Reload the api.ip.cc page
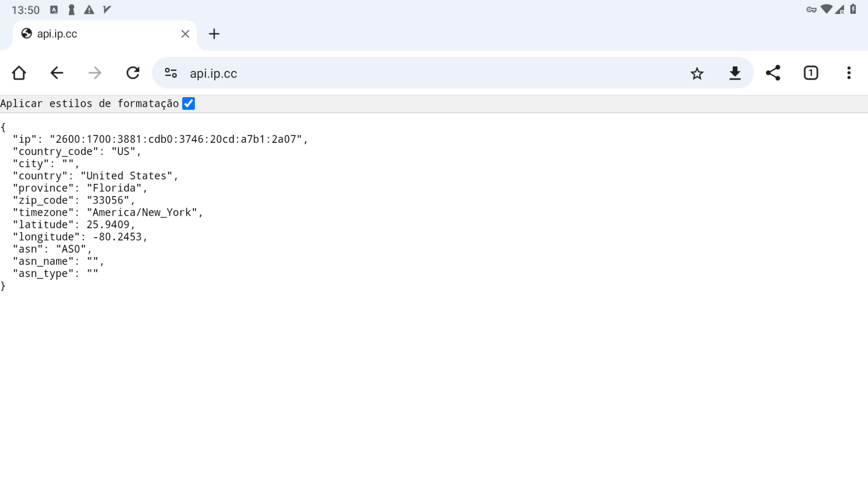Image resolution: width=868 pixels, height=488 pixels. (133, 73)
